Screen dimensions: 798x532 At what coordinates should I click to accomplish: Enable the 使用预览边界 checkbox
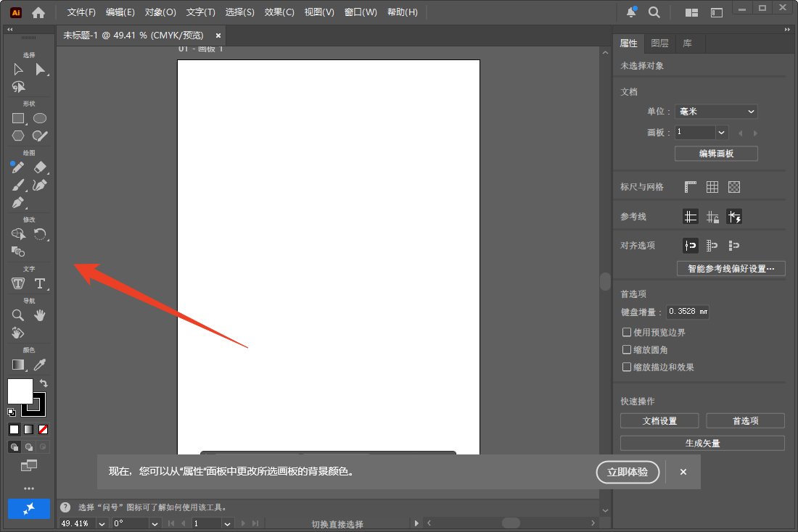pyautogui.click(x=627, y=333)
